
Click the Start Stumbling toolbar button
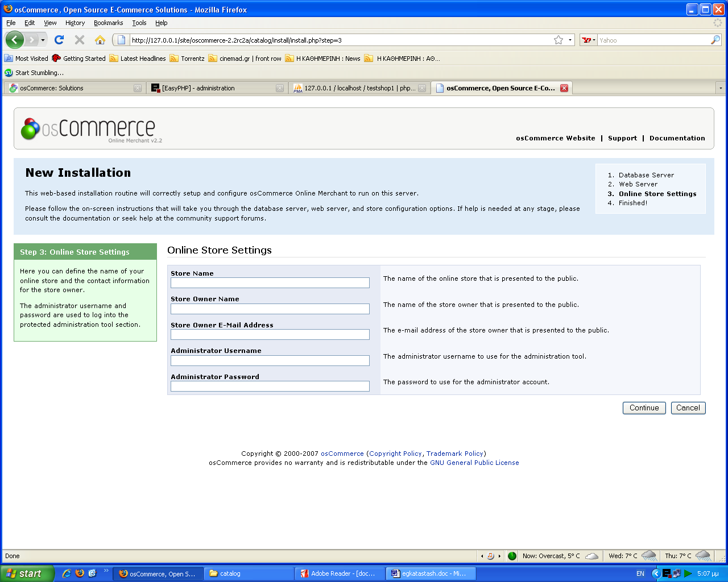34,73
